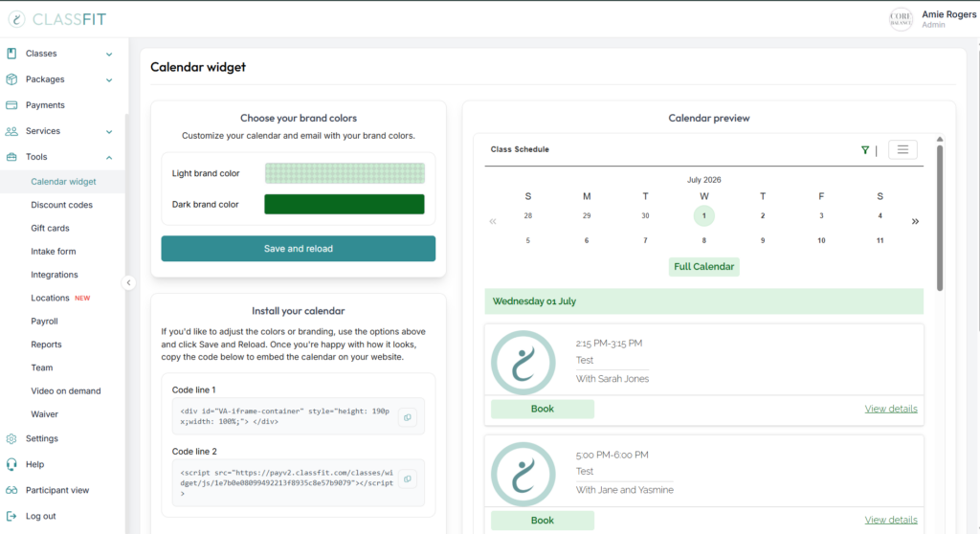The height and width of the screenshot is (534, 980).
Task: Open Discount codes
Action: pyautogui.click(x=61, y=205)
